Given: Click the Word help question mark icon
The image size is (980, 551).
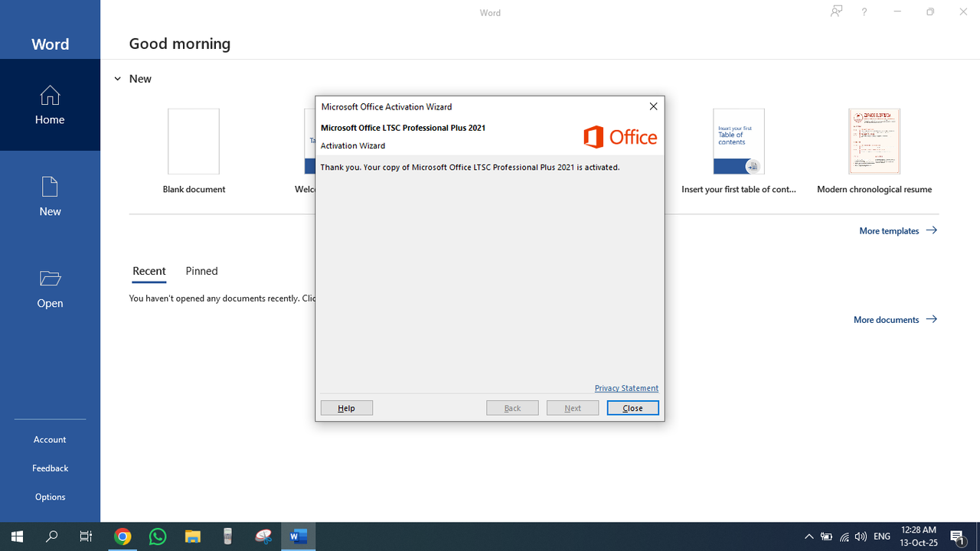Looking at the screenshot, I should tap(864, 12).
